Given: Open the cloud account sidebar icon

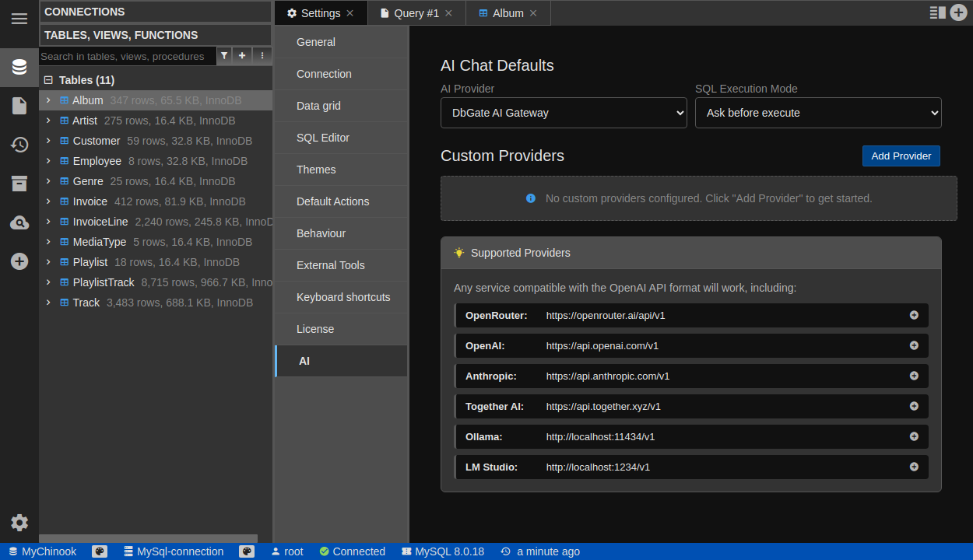Looking at the screenshot, I should tap(19, 223).
